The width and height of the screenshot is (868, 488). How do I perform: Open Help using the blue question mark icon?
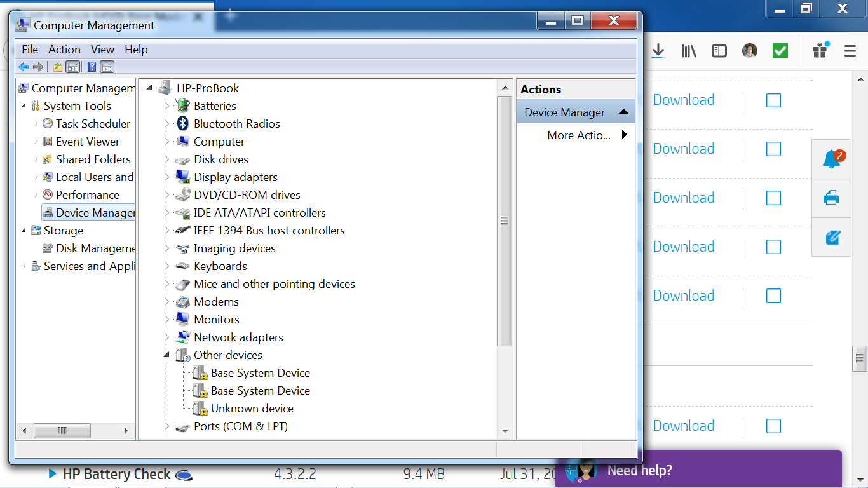click(x=91, y=67)
